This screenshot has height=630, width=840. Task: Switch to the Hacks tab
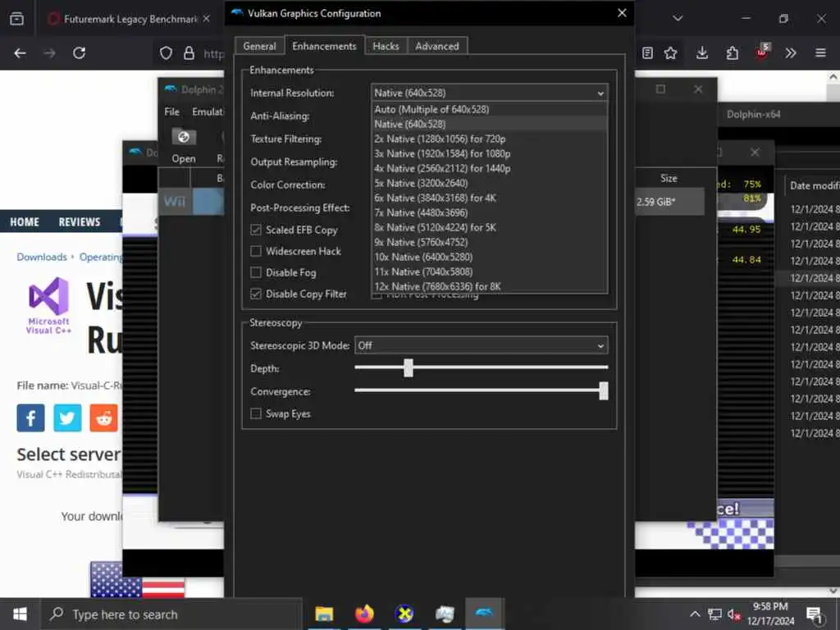point(386,46)
